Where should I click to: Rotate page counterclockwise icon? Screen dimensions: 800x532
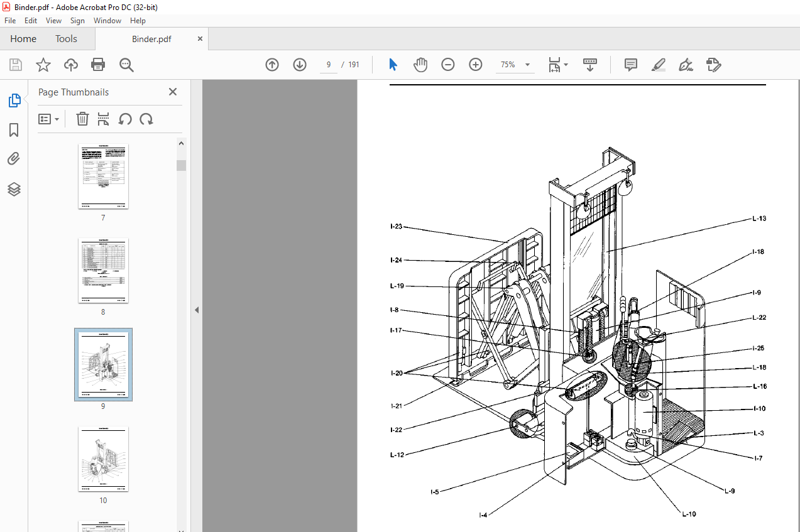tap(125, 119)
